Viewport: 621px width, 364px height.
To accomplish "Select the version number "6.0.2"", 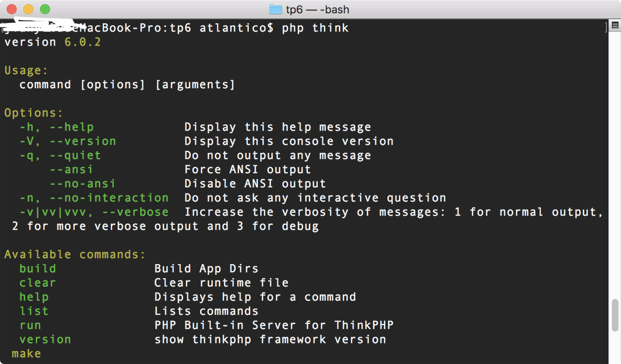I will [x=83, y=42].
